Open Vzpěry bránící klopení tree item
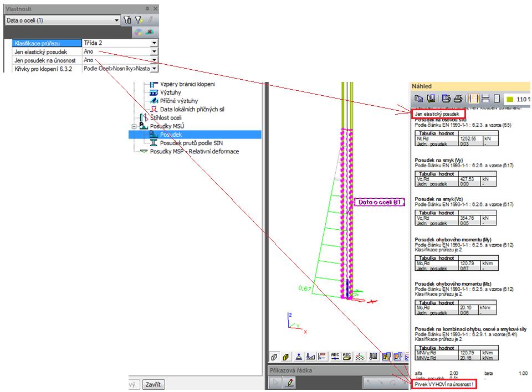The width and height of the screenshot is (532, 392). (187, 84)
